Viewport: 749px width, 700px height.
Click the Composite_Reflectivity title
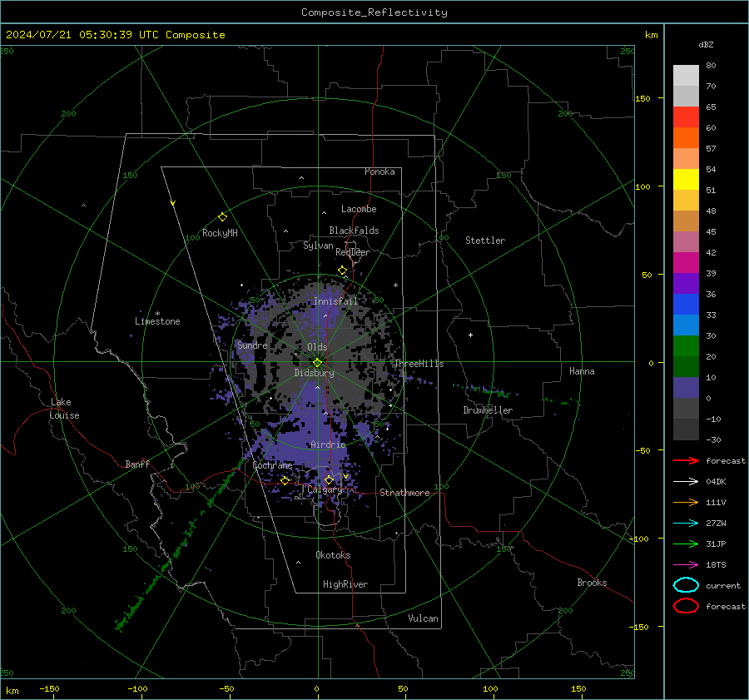[x=374, y=12]
